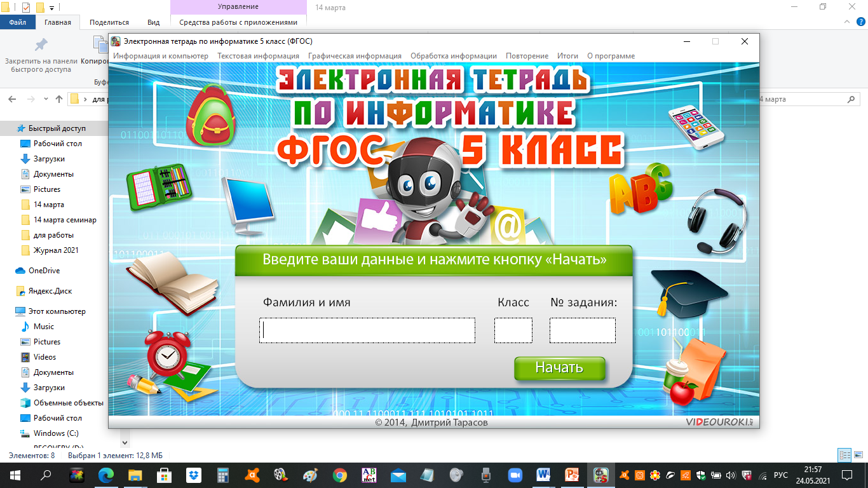Viewport: 868px width, 488px height.
Task: Click the volume icon in system tray
Action: 731,475
